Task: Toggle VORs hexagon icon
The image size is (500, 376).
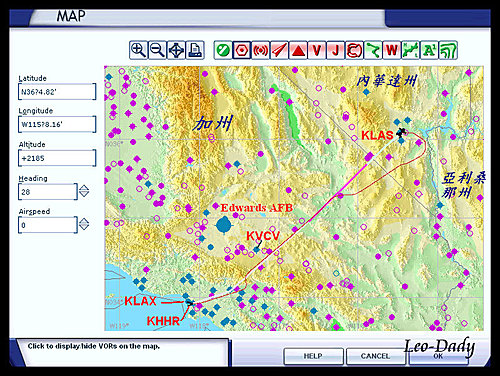Action: [x=241, y=51]
